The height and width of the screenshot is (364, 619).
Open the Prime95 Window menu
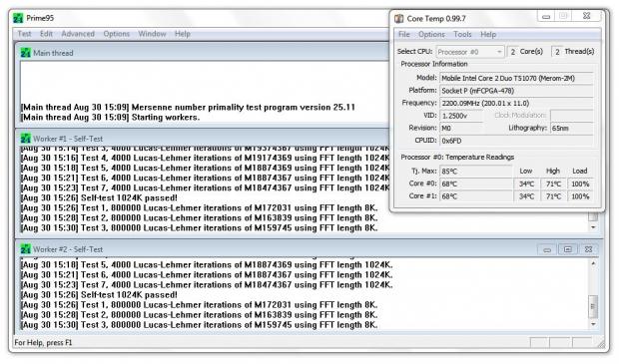click(152, 34)
